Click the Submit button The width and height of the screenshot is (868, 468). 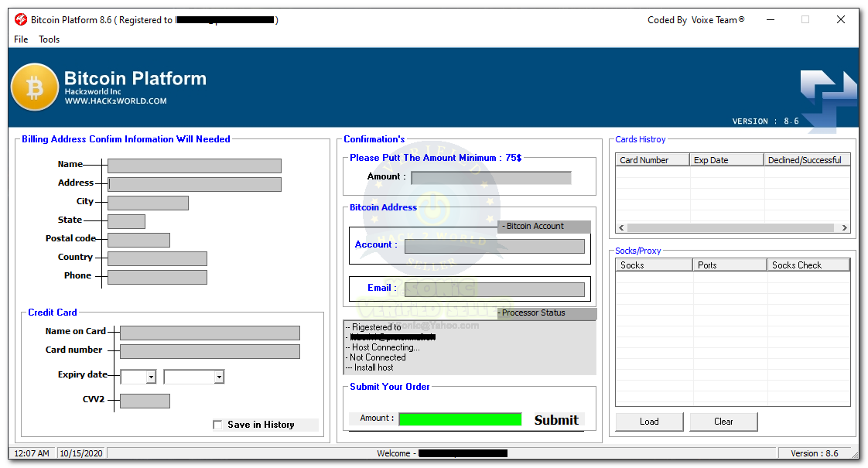point(555,420)
